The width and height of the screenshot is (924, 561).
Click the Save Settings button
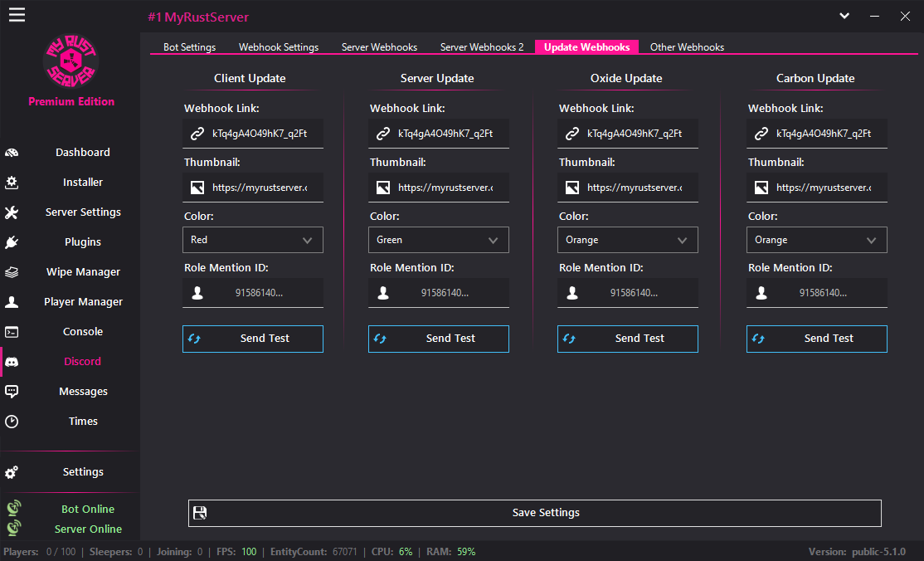point(535,513)
